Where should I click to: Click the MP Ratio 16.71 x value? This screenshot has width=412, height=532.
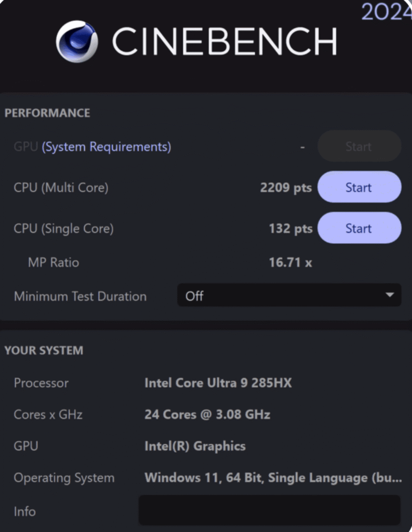(x=290, y=262)
